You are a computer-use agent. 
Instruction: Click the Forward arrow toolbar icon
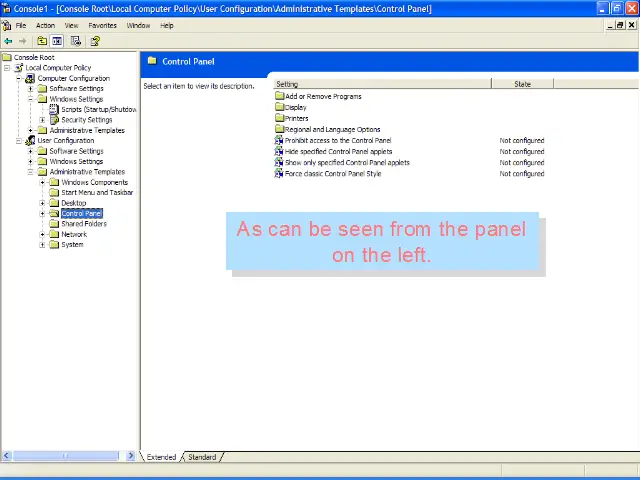pyautogui.click(x=23, y=41)
